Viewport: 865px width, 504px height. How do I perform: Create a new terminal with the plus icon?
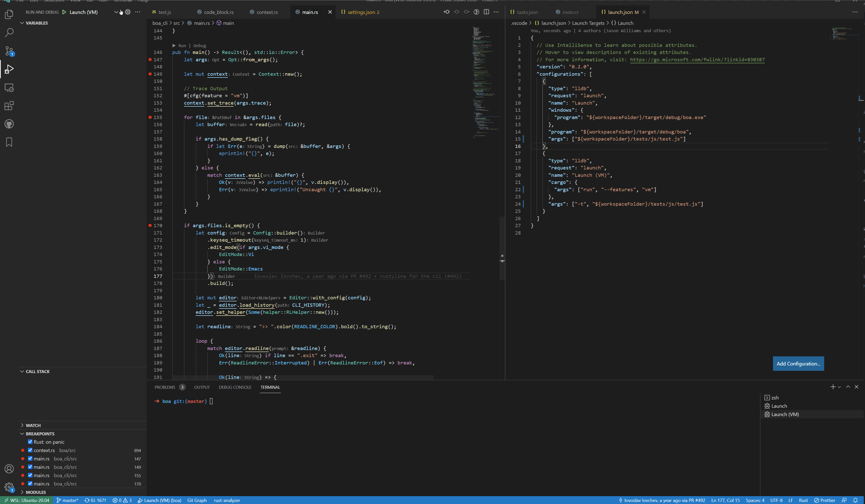[x=833, y=387]
